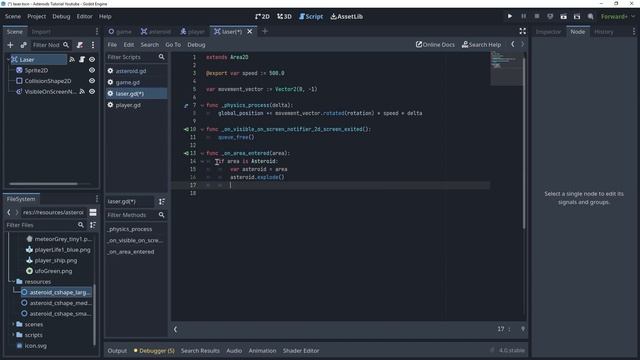Viewport: 640px width, 360px height.
Task: Toggle the scripts panel chevron at bottom
Action: click(176, 329)
